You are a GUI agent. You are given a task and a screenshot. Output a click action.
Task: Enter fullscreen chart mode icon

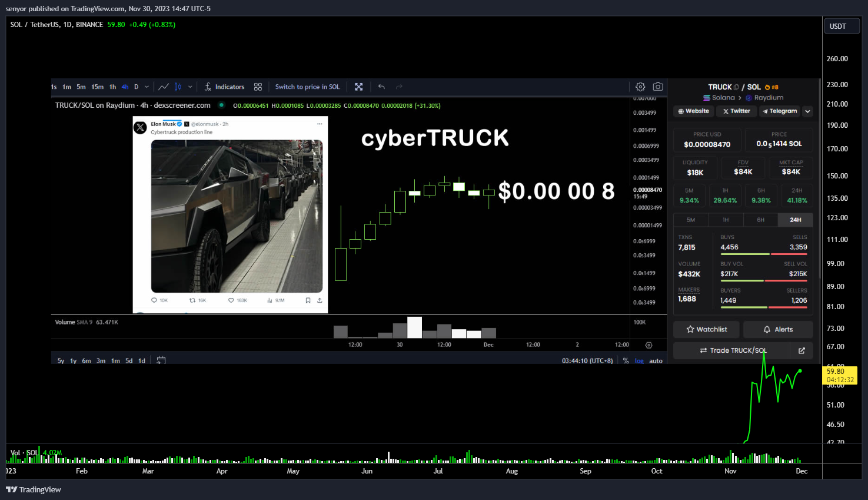[x=358, y=87]
